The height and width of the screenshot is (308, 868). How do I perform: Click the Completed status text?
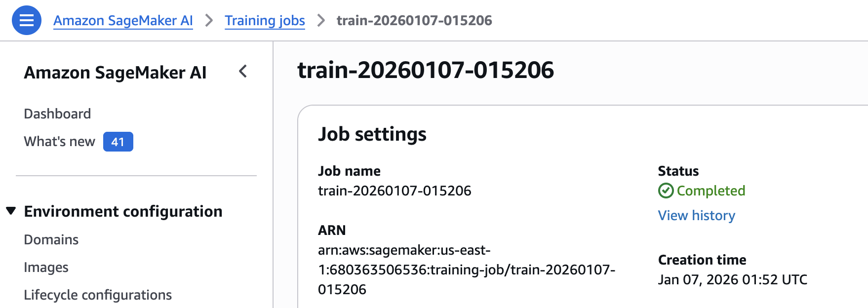[710, 191]
